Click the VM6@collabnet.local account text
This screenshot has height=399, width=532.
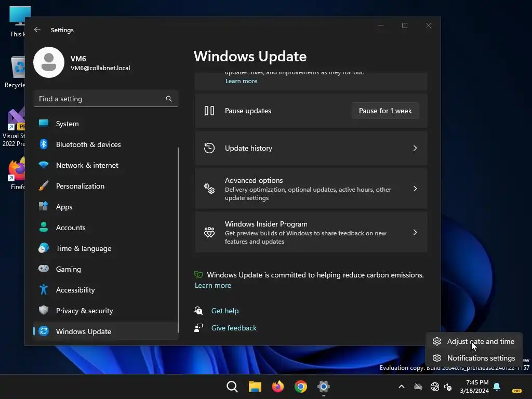(x=100, y=68)
